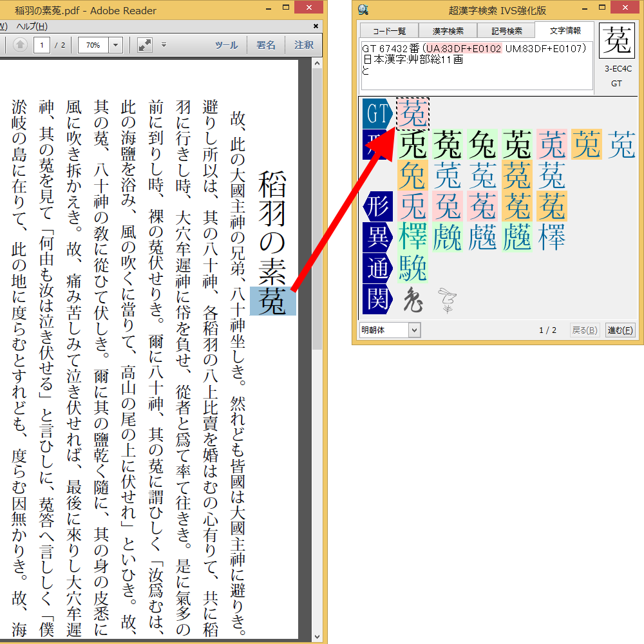Viewport: 644px width, 644px height.
Task: Open the ツール panel
Action: (x=226, y=45)
